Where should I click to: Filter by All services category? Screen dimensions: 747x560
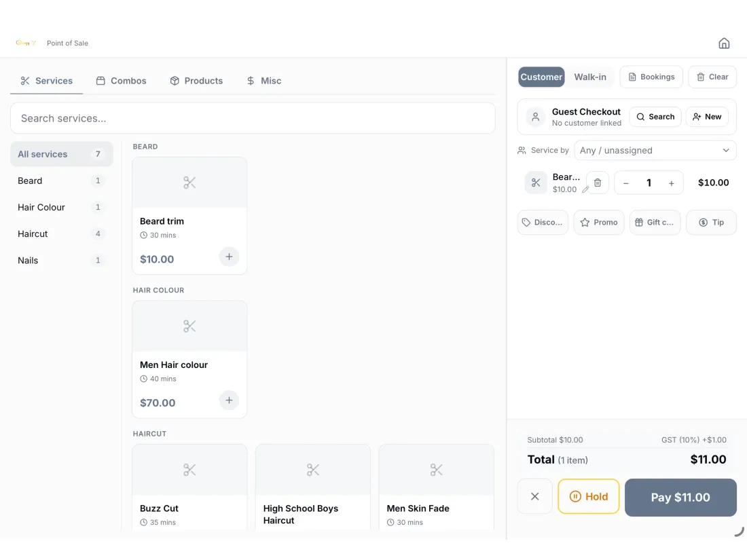click(x=61, y=154)
